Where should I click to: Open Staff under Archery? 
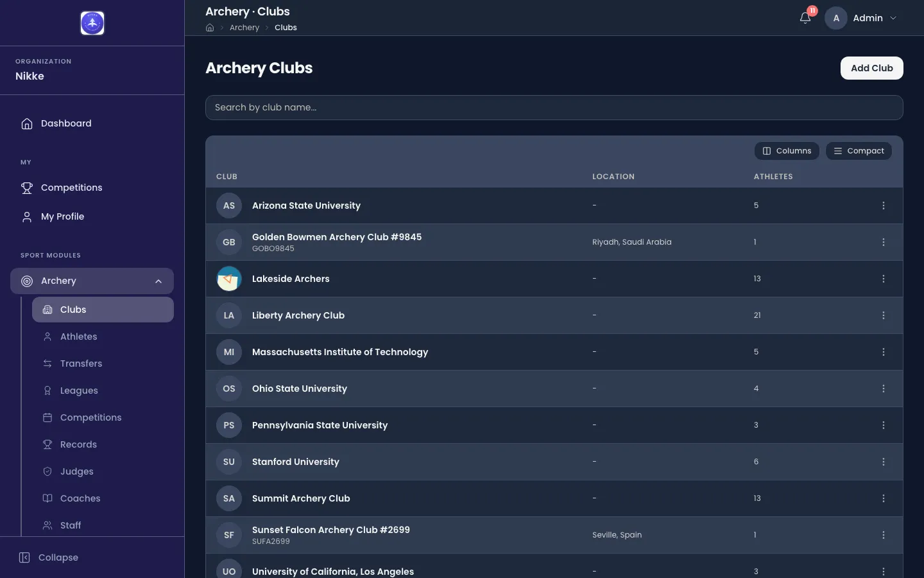pyautogui.click(x=103, y=525)
